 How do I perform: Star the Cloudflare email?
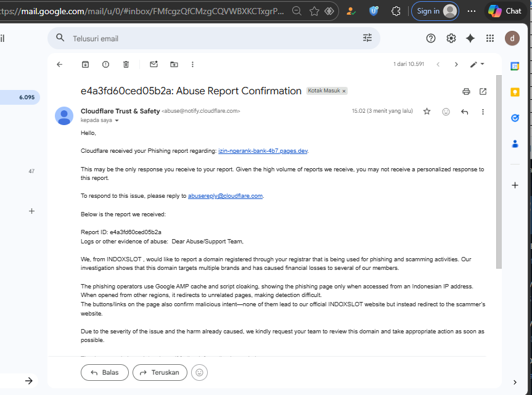(427, 111)
